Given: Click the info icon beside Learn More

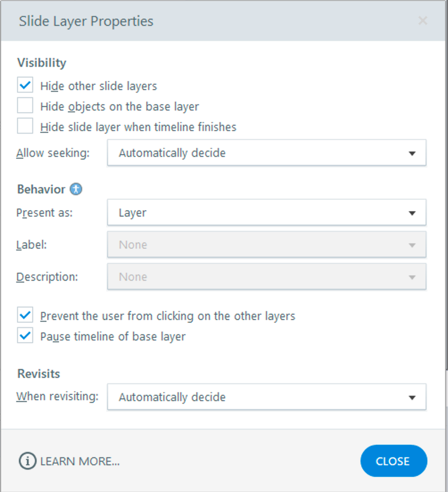Looking at the screenshot, I should (x=28, y=461).
